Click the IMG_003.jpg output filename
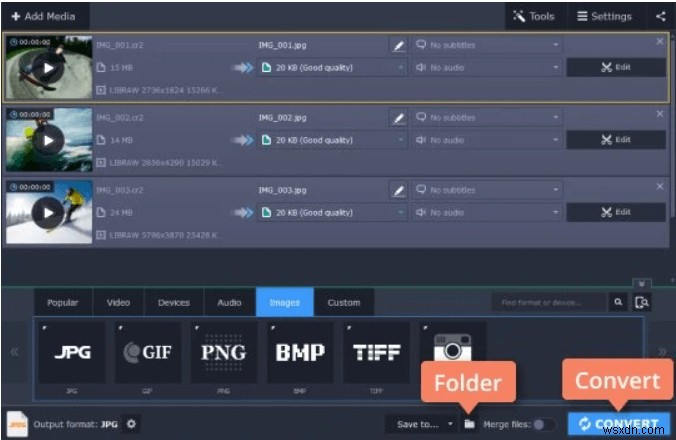The height and width of the screenshot is (440, 676). pyautogui.click(x=282, y=190)
